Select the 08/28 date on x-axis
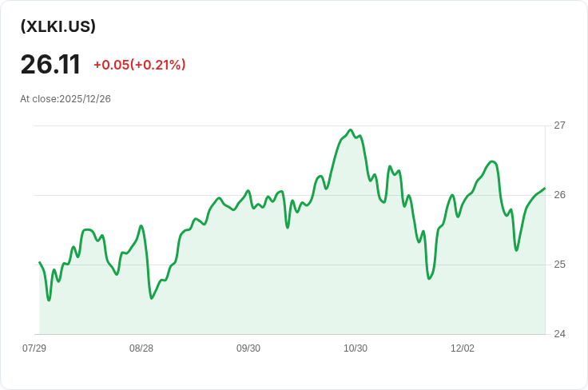This screenshot has height=390, width=588. pos(141,348)
